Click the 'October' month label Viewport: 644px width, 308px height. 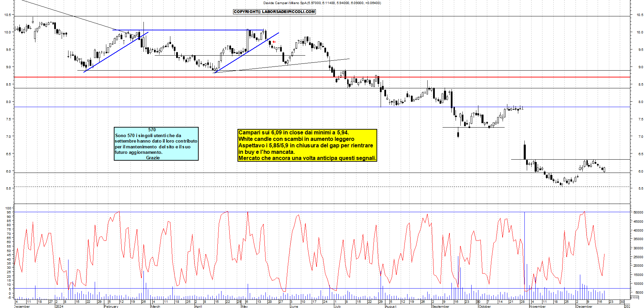pos(485,306)
